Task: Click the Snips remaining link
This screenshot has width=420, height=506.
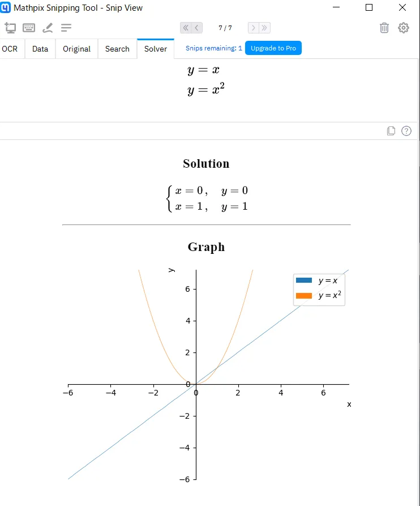Action: pyautogui.click(x=213, y=48)
